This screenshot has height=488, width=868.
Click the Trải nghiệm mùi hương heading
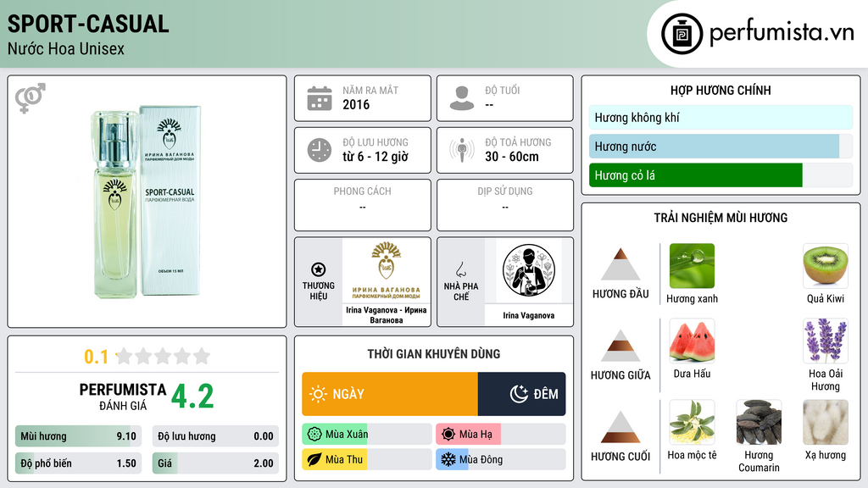point(721,218)
